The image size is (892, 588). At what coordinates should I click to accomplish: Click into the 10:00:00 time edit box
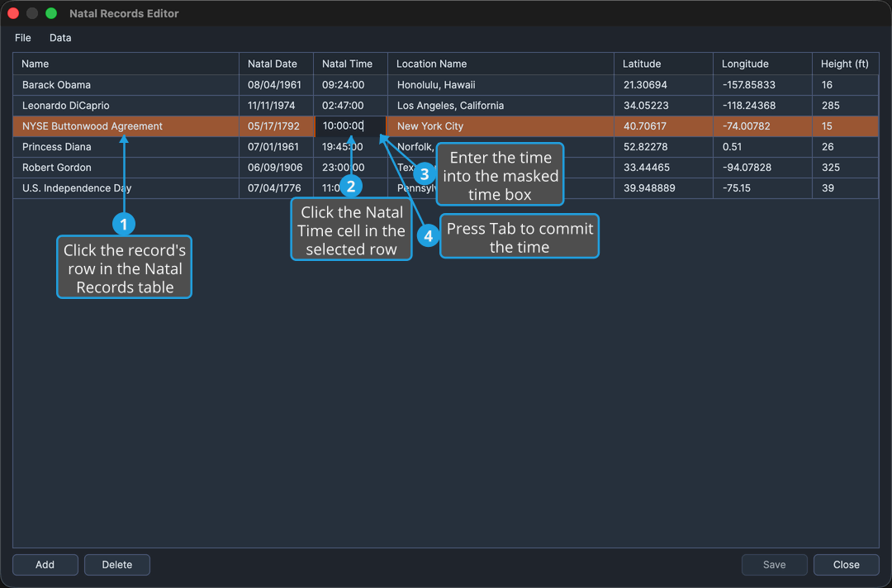[x=350, y=126]
